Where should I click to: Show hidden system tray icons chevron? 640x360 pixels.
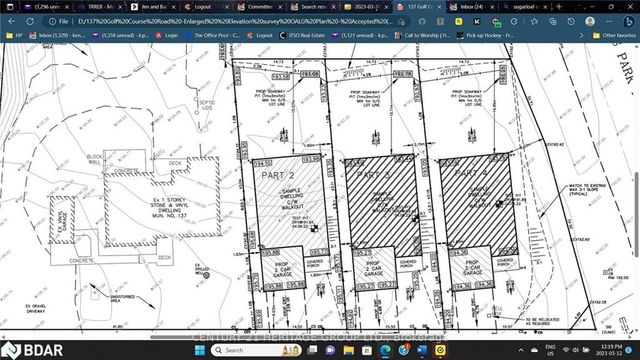click(x=521, y=350)
